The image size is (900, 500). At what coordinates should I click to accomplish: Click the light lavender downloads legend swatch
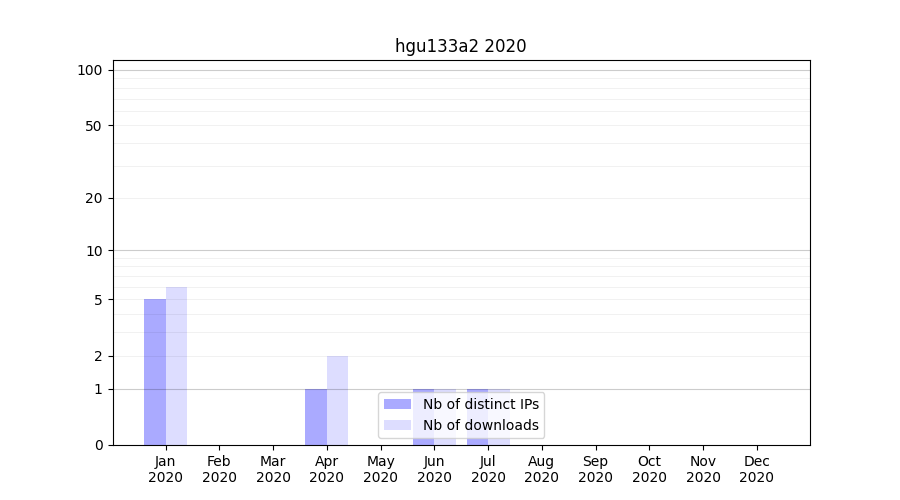pyautogui.click(x=397, y=425)
